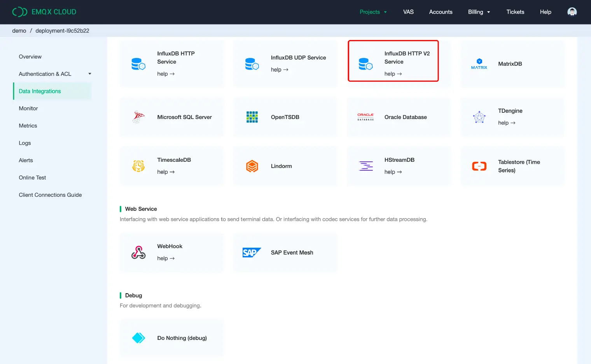
Task: Select the Oracle Database card title
Action: 406,117
